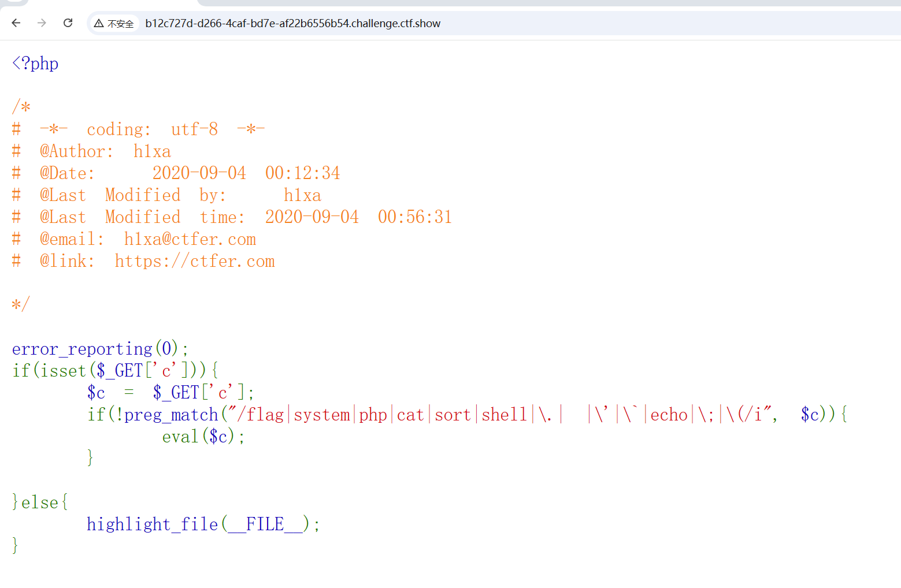
Task: Click the error_reporting(0) statement
Action: (x=99, y=349)
